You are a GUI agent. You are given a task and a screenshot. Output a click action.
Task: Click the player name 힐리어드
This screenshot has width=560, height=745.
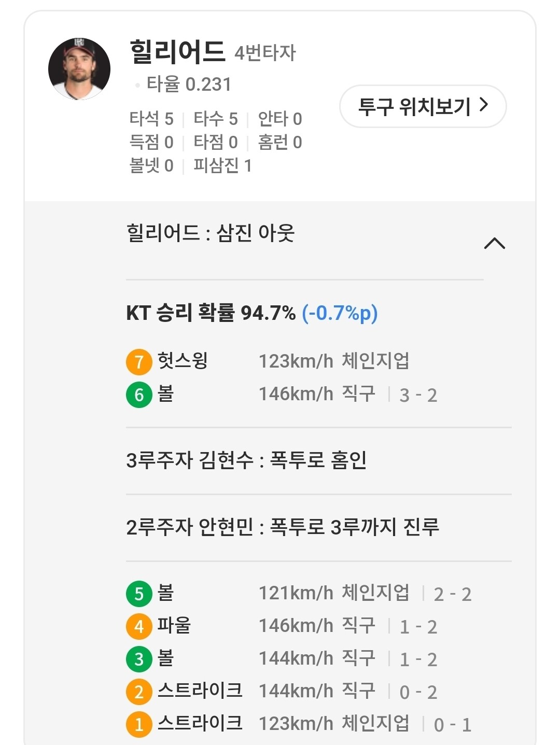(x=177, y=52)
